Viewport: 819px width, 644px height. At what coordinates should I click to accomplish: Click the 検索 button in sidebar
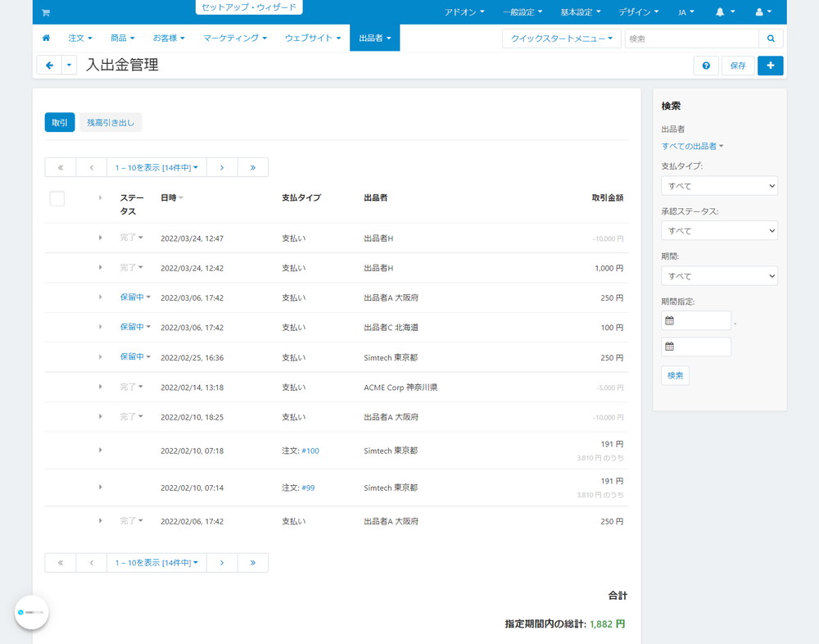point(675,375)
